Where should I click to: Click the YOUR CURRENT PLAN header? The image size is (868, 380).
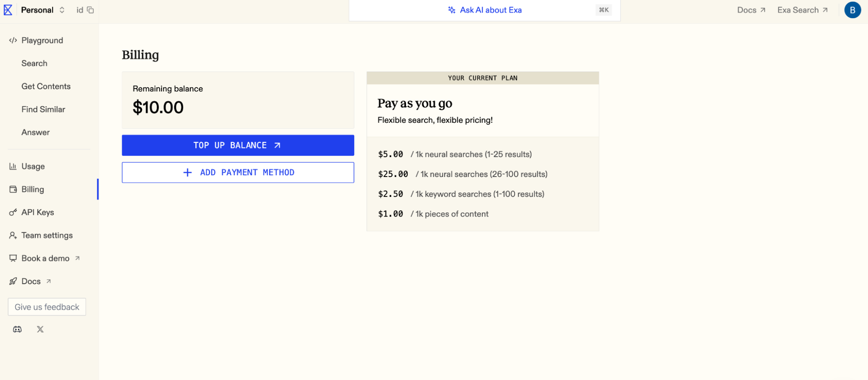point(483,78)
